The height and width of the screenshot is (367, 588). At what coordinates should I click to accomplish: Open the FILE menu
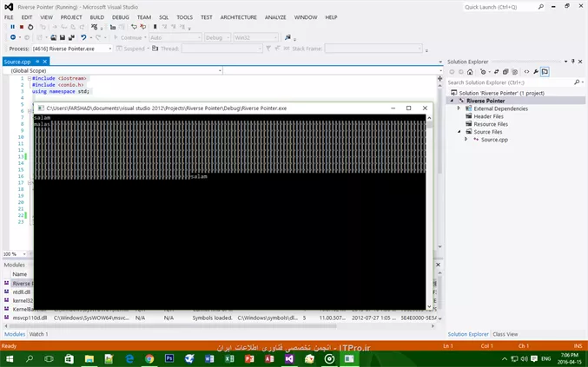tap(9, 17)
